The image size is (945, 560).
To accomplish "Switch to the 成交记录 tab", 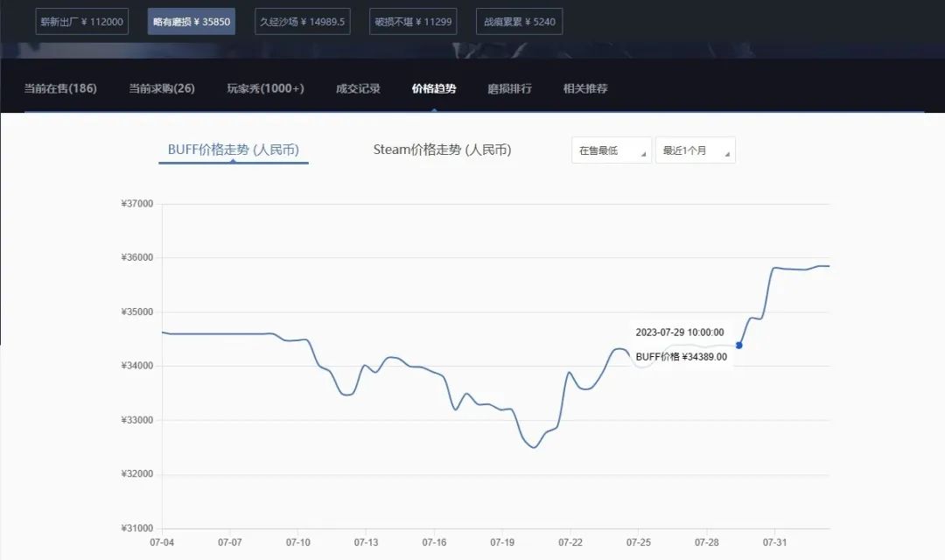I will (356, 88).
